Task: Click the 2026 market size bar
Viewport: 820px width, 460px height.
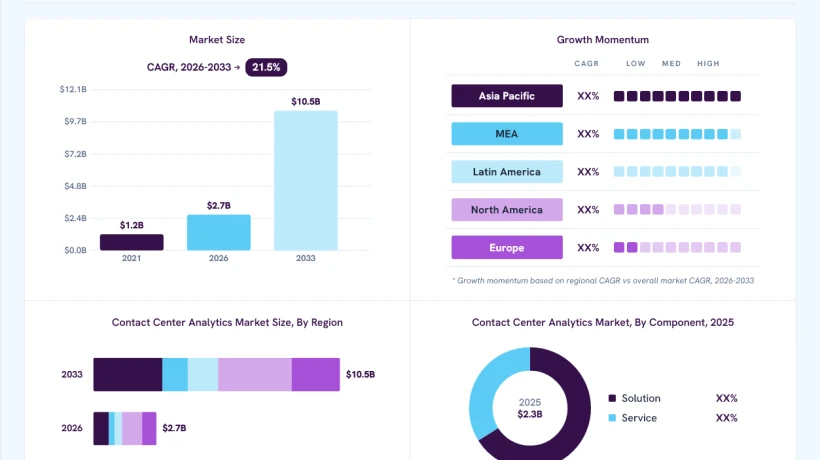Action: point(219,232)
